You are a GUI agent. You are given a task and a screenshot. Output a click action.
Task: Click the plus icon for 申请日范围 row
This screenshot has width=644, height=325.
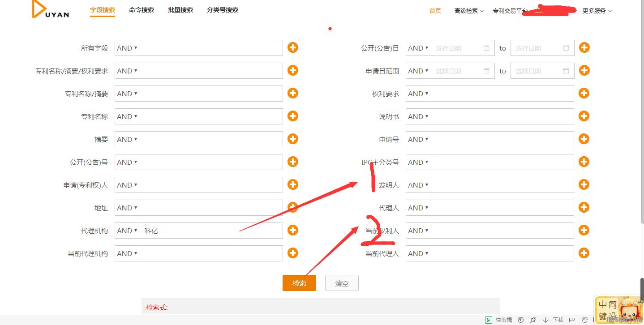click(584, 70)
